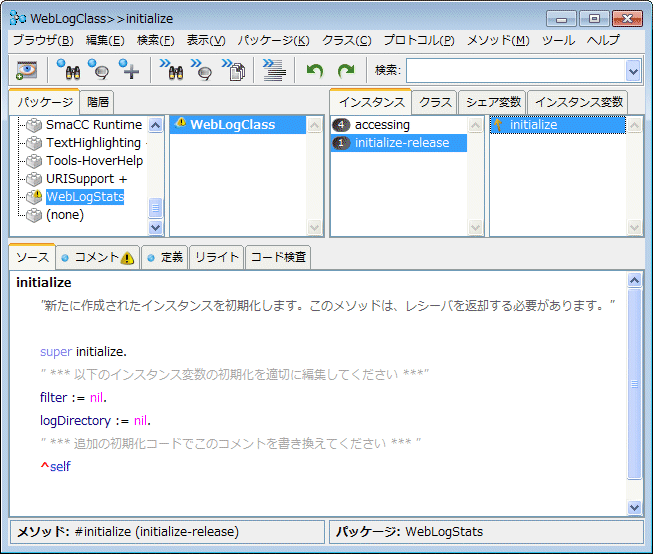Click the green undo arrow

315,70
